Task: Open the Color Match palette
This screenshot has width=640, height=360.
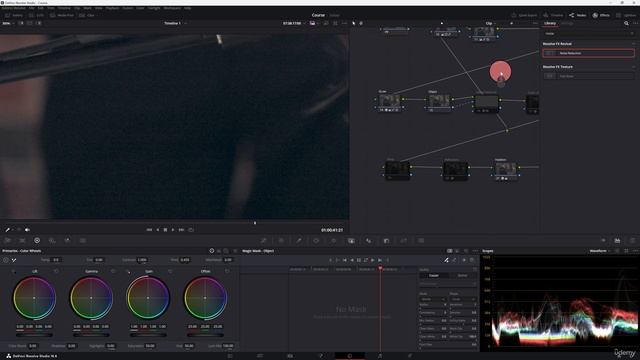Action: 22,241
